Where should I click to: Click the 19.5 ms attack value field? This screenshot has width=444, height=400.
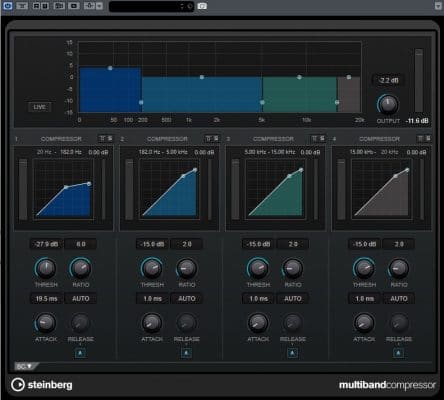click(46, 299)
